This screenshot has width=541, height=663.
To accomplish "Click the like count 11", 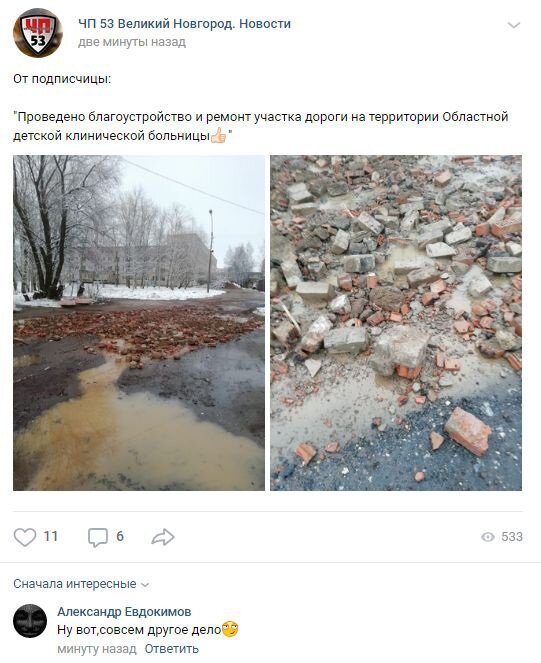I will 51,537.
